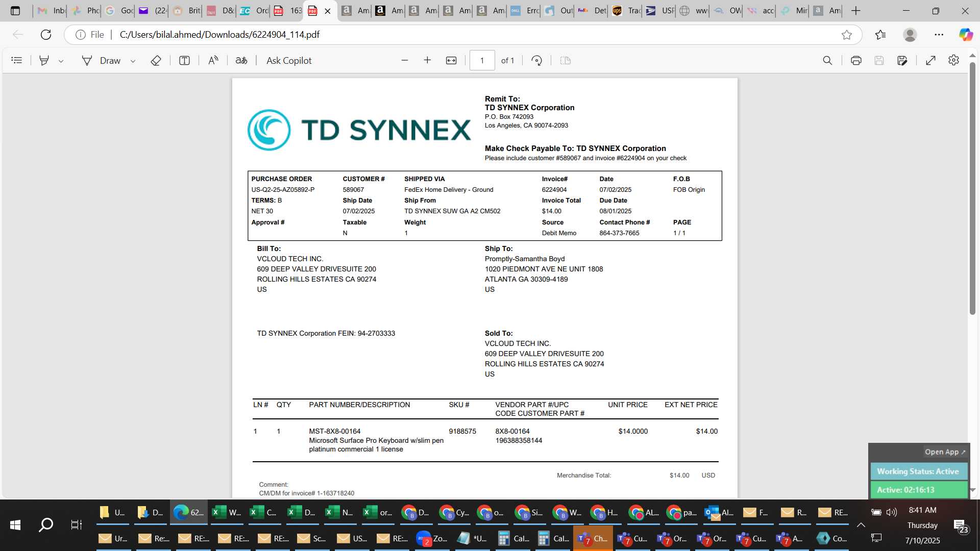980x551 pixels.
Task: Open the volume control in system tray
Action: pos(892,512)
